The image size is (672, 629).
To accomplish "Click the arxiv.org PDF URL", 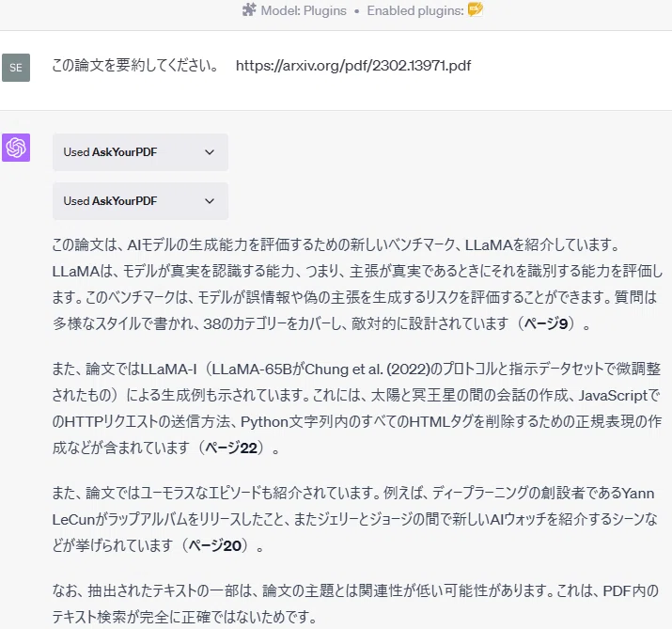I will point(353,66).
